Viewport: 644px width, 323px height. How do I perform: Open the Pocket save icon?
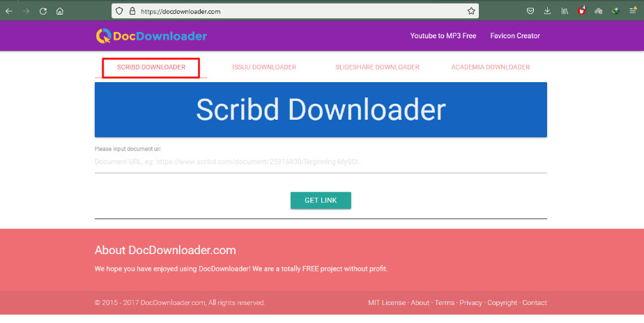point(530,11)
